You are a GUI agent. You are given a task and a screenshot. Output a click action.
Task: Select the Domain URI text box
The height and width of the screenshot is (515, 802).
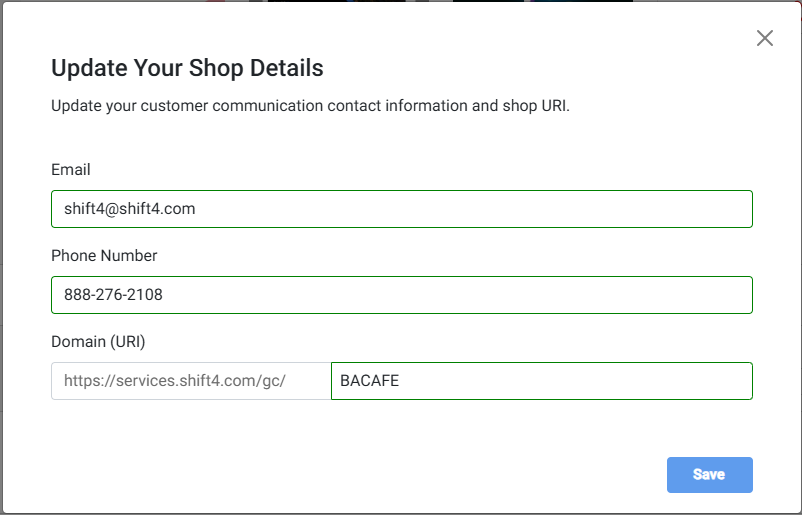[541, 381]
